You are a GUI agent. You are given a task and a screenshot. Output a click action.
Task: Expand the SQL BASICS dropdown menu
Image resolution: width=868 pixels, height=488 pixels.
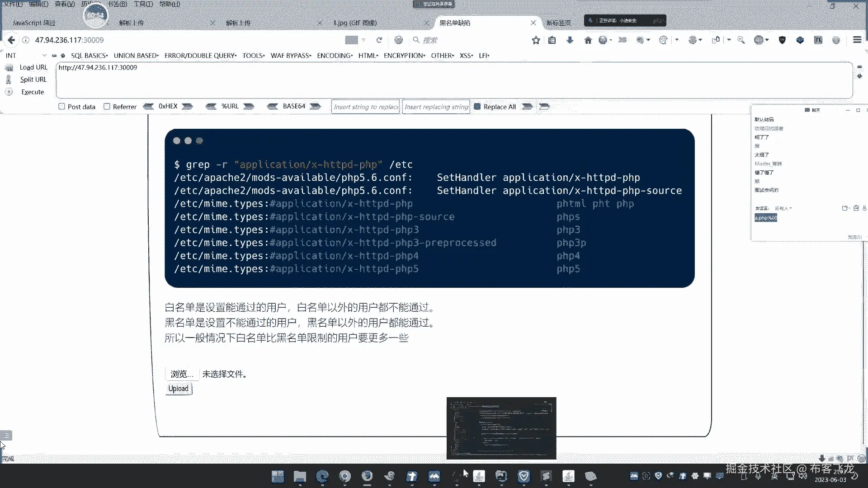pos(89,56)
